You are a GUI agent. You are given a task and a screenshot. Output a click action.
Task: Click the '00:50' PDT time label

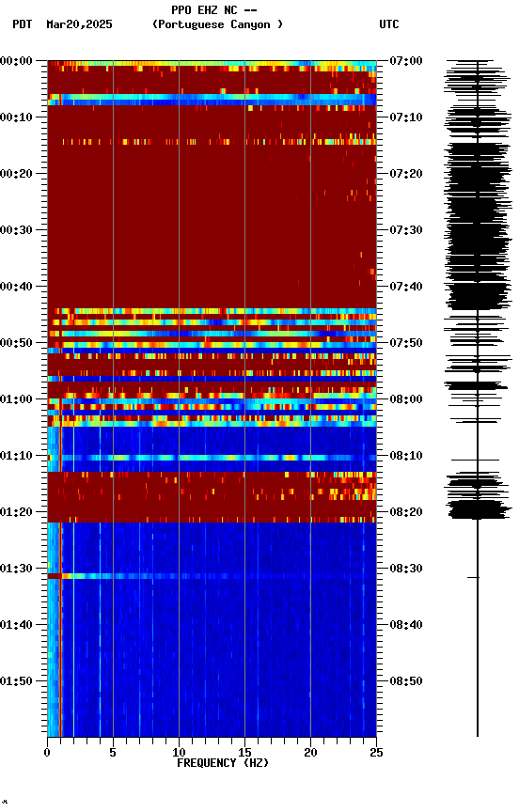click(x=16, y=343)
